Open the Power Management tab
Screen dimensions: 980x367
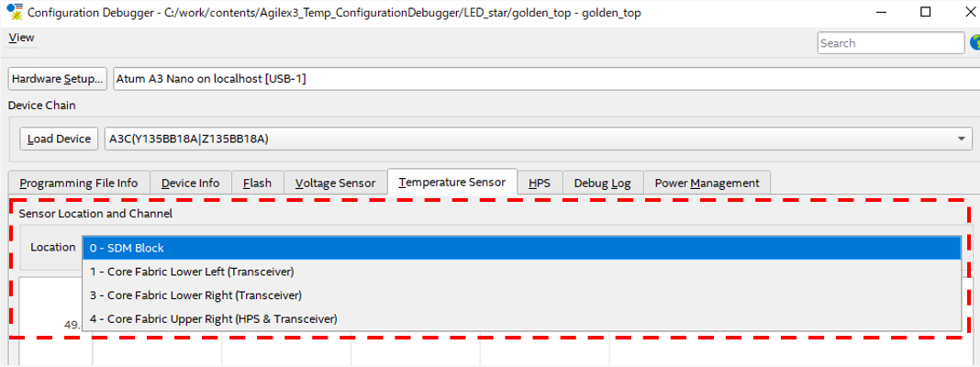[x=707, y=183]
